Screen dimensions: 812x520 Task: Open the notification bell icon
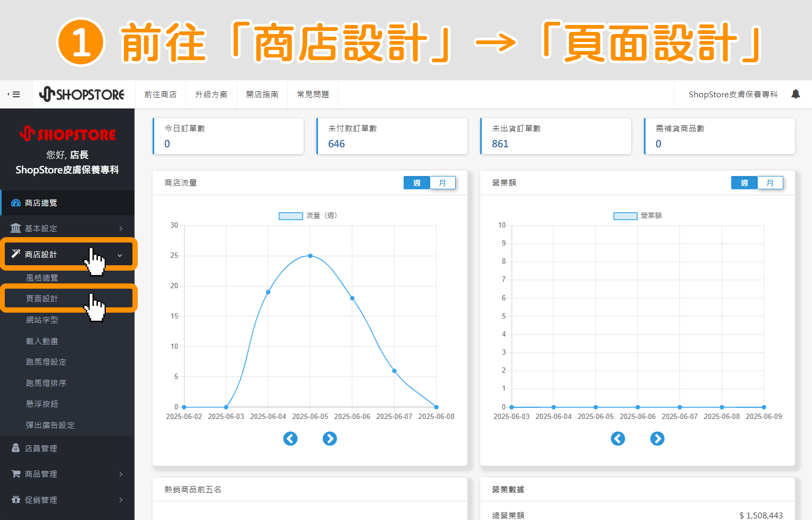(x=796, y=94)
